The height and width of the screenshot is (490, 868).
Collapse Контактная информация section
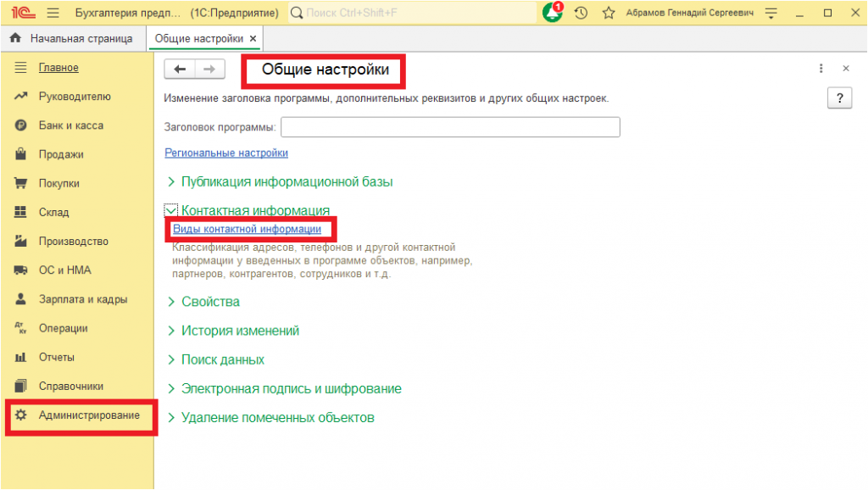point(171,210)
